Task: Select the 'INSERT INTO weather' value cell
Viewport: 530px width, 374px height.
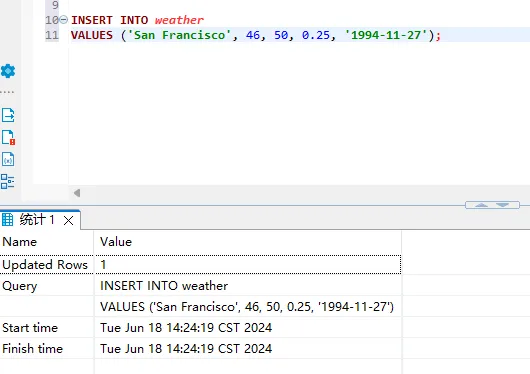Action: coord(248,286)
